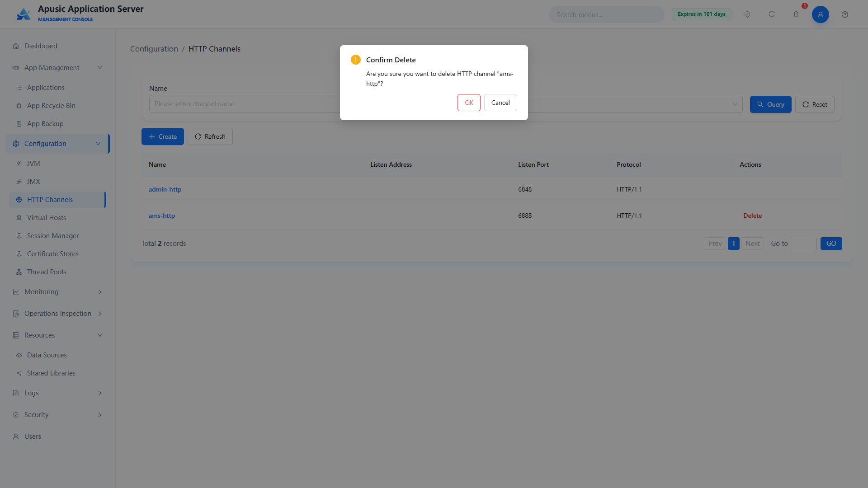
Task: Select HTTP Channels in sidebar
Action: (58, 200)
